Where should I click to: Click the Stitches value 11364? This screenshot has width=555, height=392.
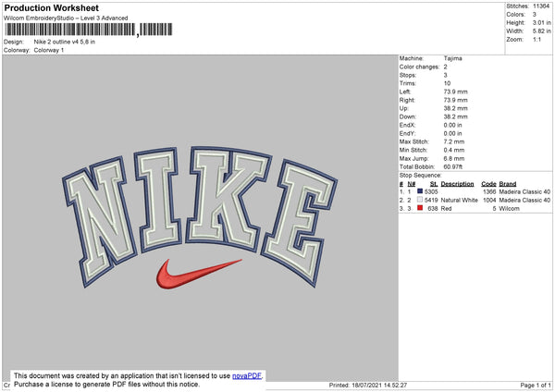click(541, 6)
